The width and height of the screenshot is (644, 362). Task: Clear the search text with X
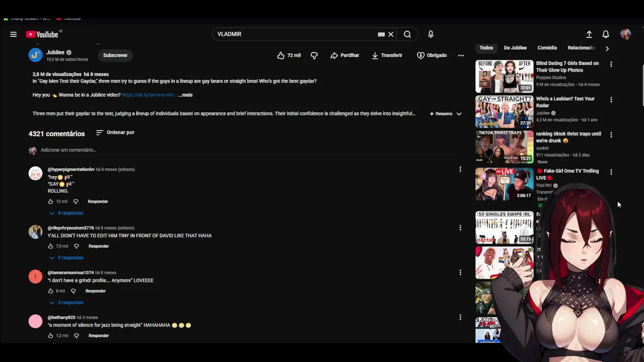click(390, 34)
